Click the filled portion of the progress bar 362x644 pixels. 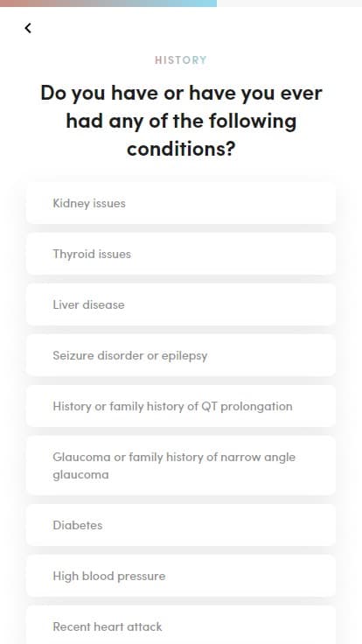(108, 3)
